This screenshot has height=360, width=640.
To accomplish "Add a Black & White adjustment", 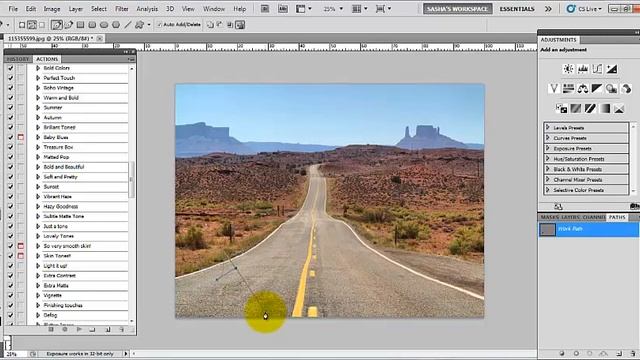I will [597, 89].
